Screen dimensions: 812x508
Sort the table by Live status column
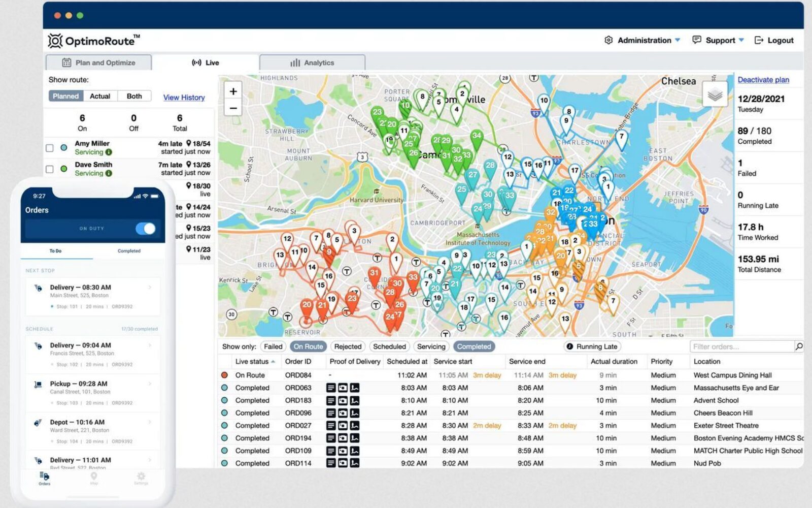click(255, 362)
